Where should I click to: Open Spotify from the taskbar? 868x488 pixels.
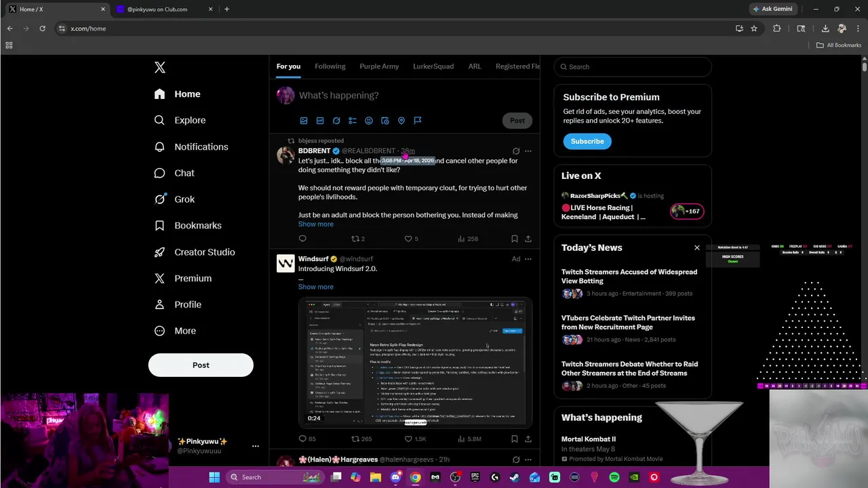tap(614, 477)
